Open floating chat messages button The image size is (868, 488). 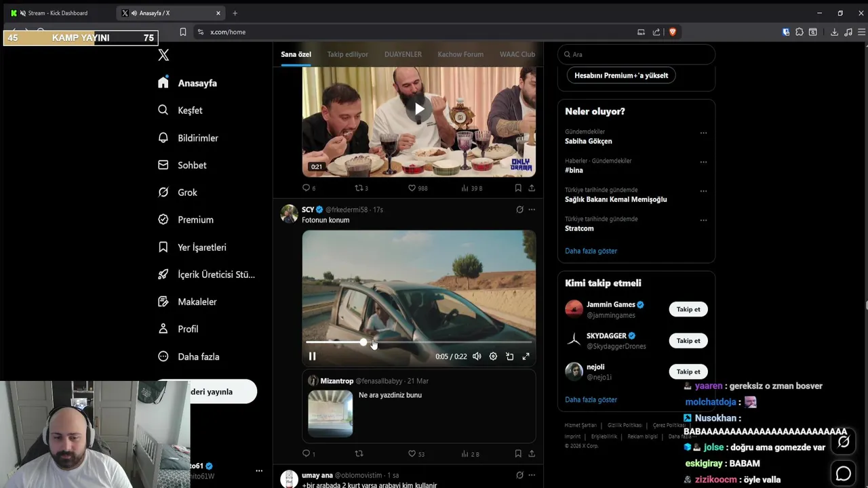tap(844, 473)
